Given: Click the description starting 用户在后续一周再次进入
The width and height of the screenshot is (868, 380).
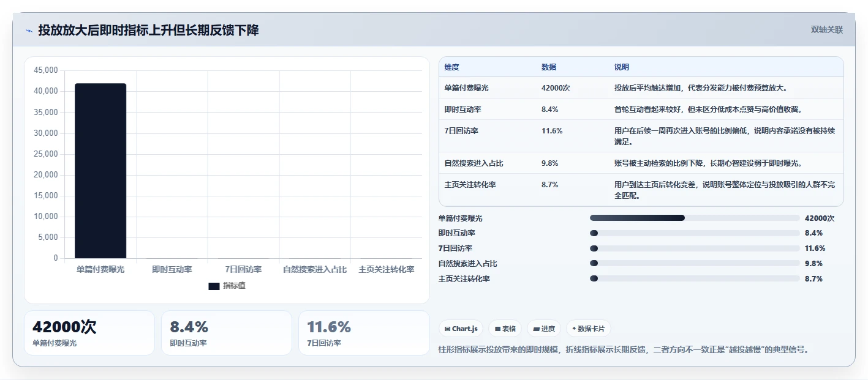Looking at the screenshot, I should tap(725, 136).
